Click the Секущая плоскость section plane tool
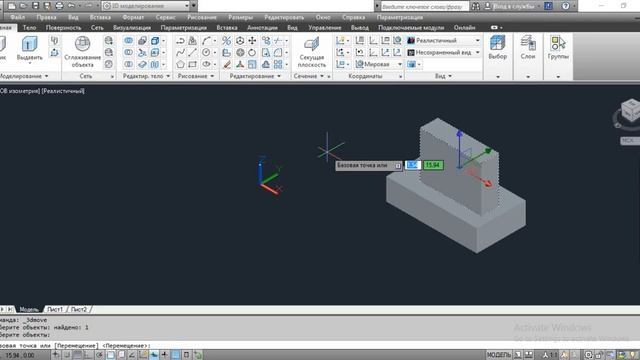Screen dimensions: 640x360 [311, 52]
